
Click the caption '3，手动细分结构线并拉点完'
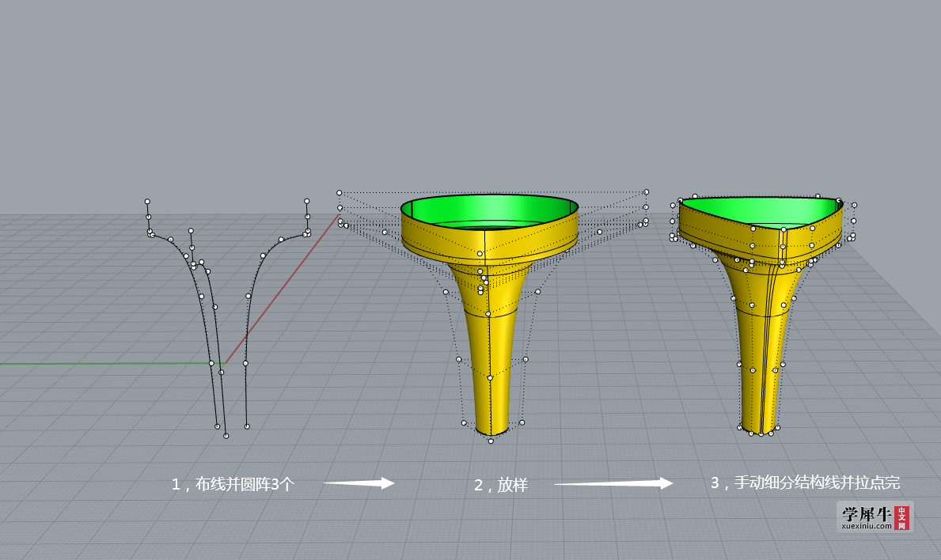pos(806,482)
